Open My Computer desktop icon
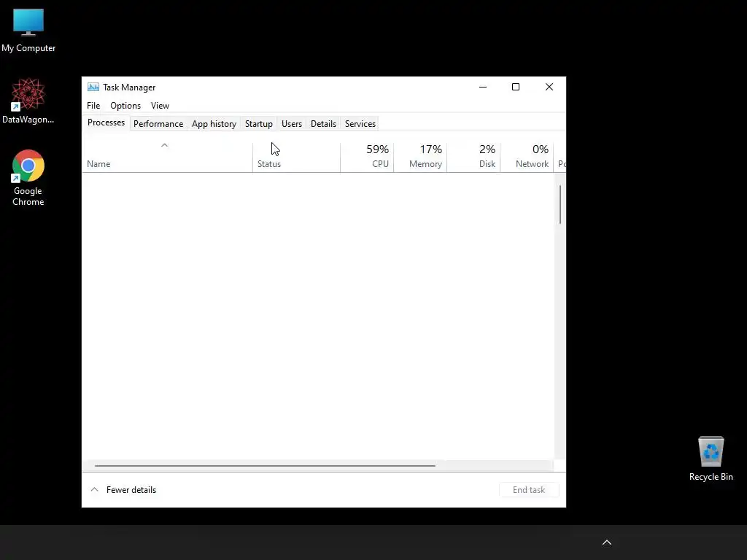 tap(28, 30)
